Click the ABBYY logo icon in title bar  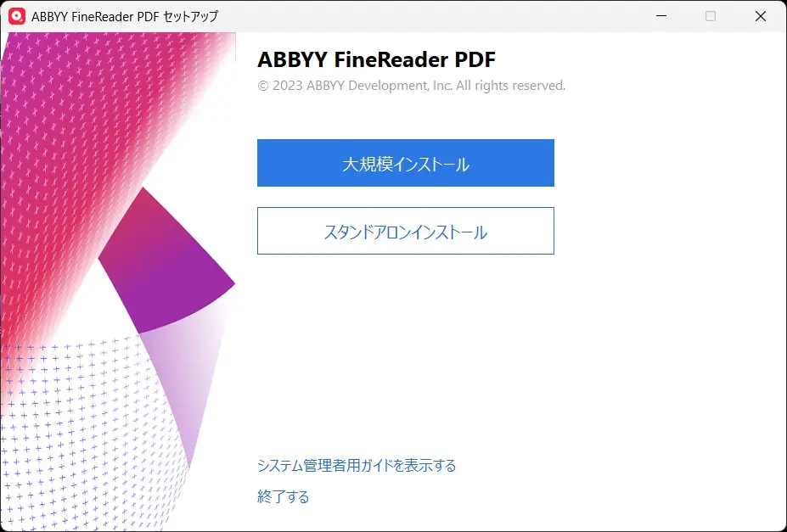click(17, 15)
